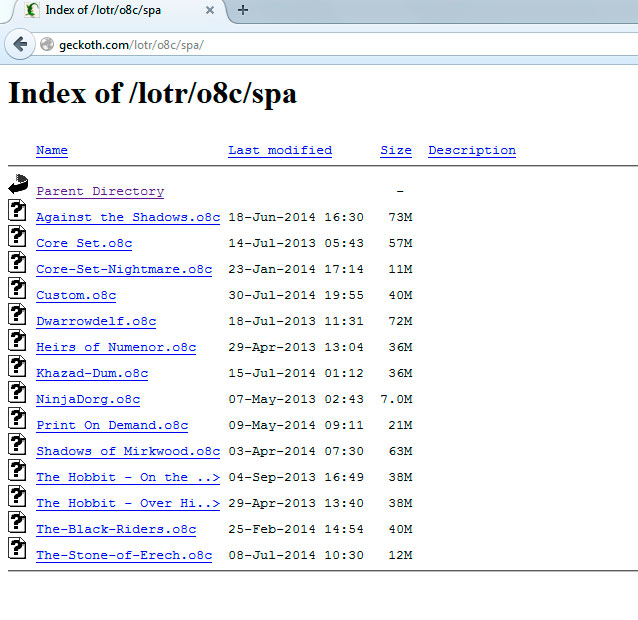The width and height of the screenshot is (638, 620).
Task: Click file icon beside Shadows of Mirkwood.o8c
Action: click(x=17, y=444)
